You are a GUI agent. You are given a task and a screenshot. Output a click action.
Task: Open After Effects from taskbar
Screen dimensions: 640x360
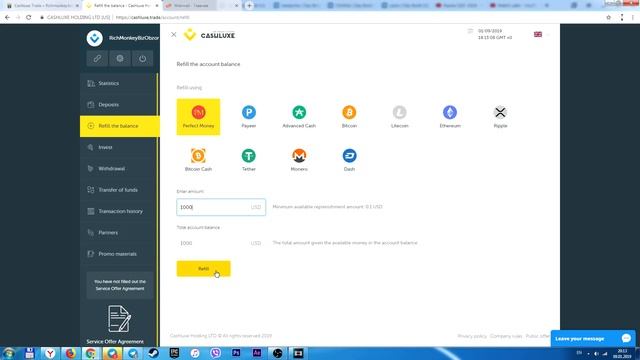point(257,353)
